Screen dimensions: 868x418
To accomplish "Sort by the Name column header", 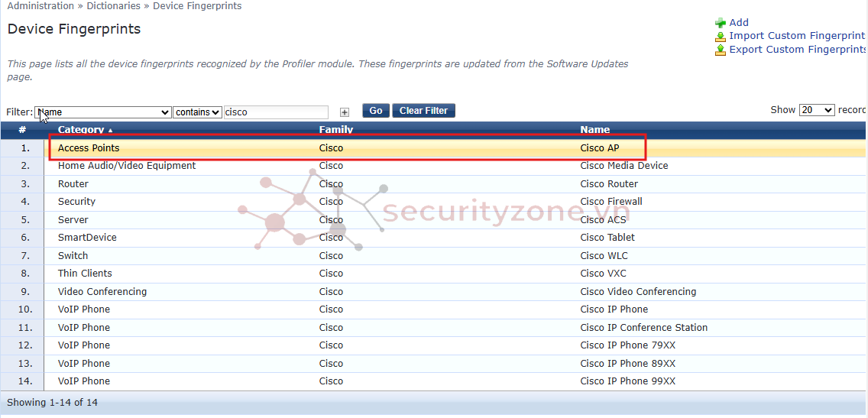I will [x=595, y=130].
